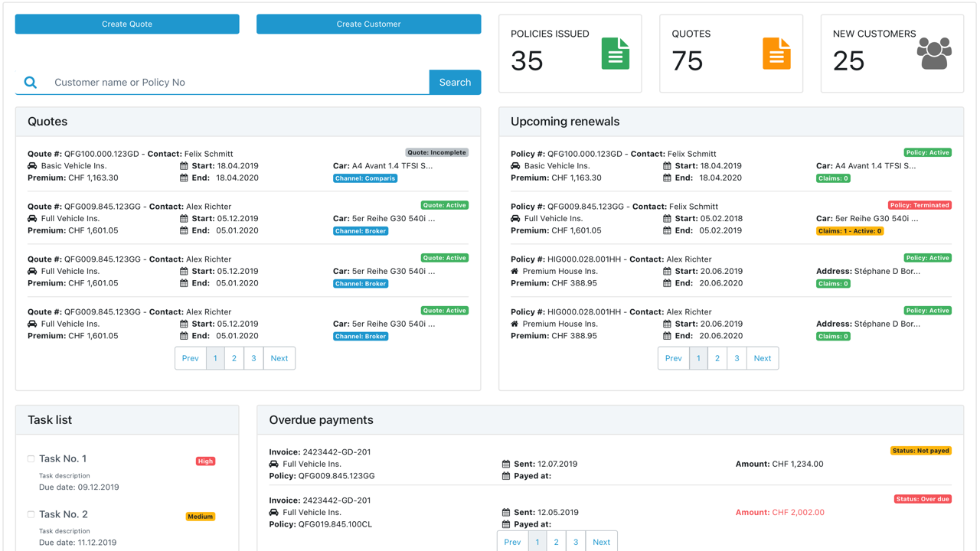Focus the Customer name or Policy No field
Viewport: 980px width, 551px height.
point(239,82)
